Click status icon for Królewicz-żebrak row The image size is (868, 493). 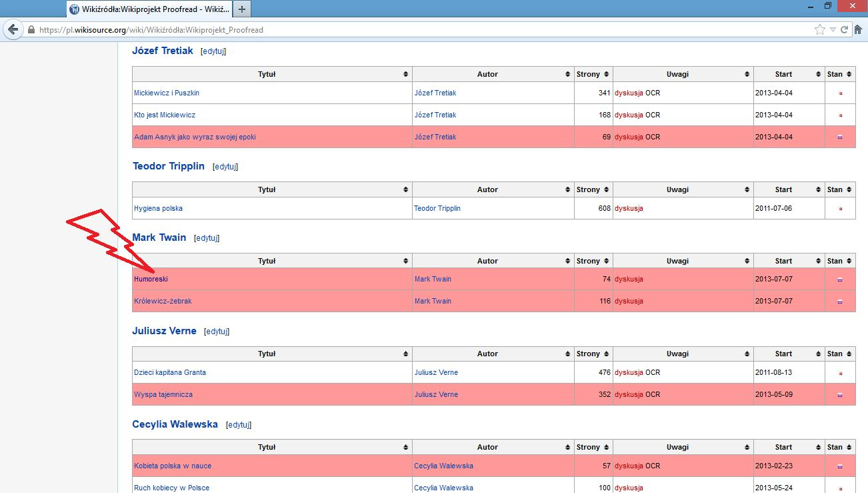click(840, 302)
